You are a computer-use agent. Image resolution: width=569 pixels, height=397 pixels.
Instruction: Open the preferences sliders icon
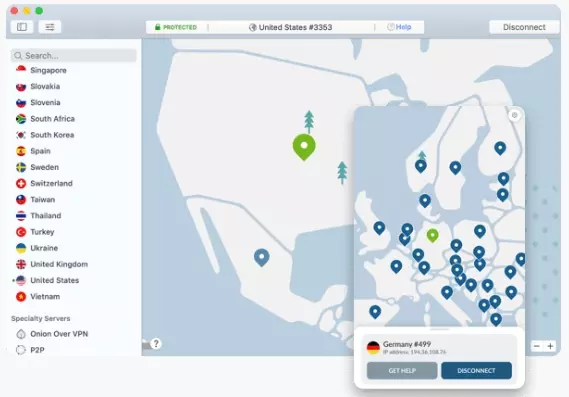click(x=50, y=27)
